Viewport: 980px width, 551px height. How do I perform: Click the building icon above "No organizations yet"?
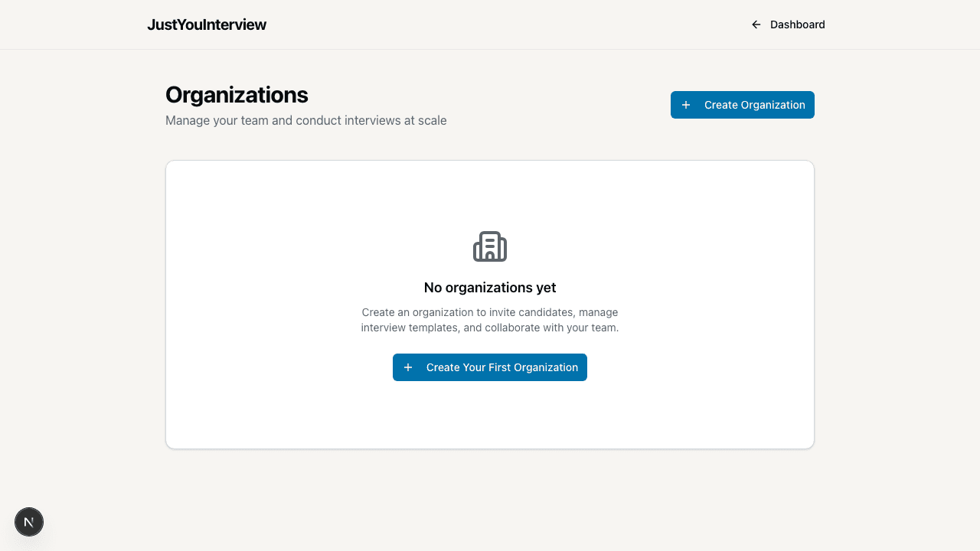coord(490,246)
